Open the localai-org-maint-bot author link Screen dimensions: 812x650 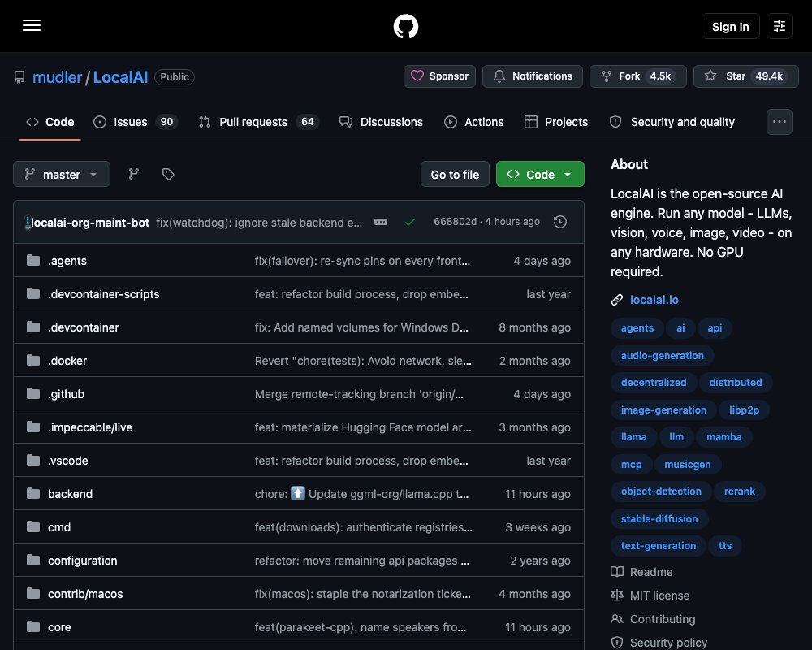pos(90,223)
